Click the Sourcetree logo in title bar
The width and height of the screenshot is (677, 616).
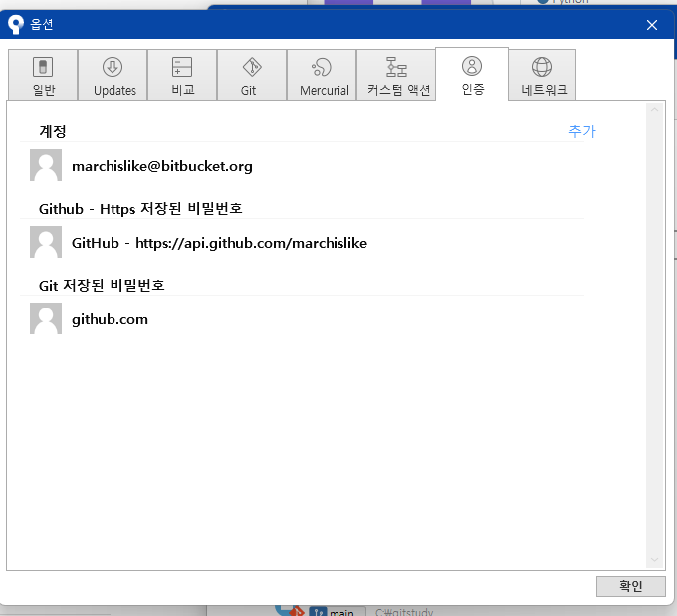tap(16, 24)
